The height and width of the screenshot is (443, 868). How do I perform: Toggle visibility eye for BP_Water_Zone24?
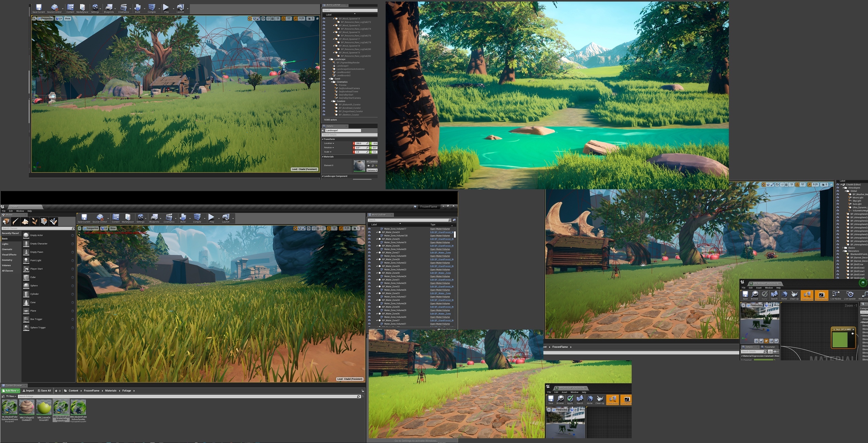(x=369, y=232)
